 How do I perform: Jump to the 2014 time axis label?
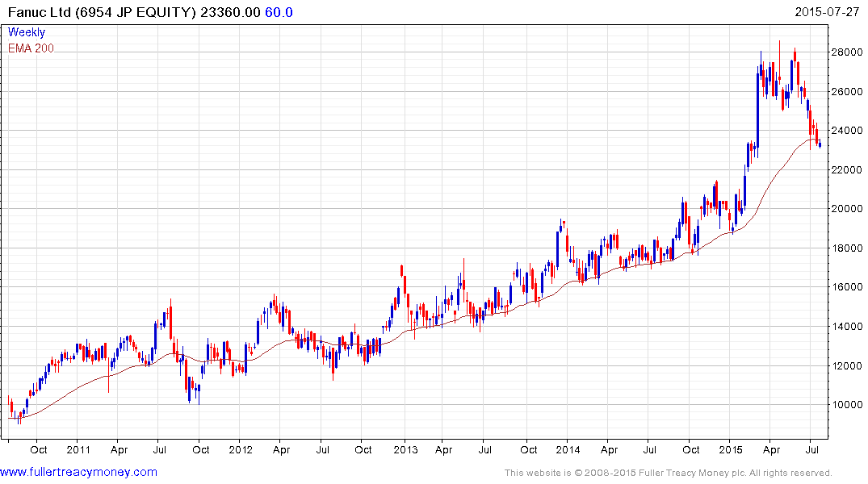pyautogui.click(x=568, y=449)
